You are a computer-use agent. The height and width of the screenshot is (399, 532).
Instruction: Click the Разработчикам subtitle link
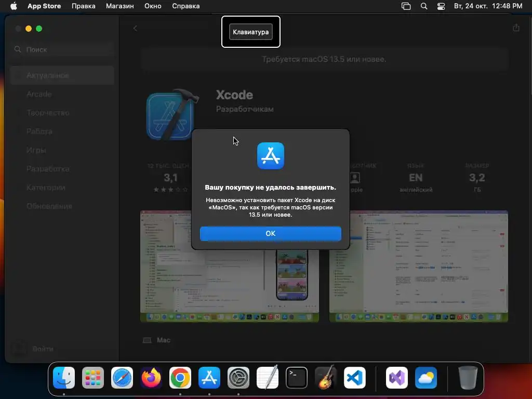point(245,109)
